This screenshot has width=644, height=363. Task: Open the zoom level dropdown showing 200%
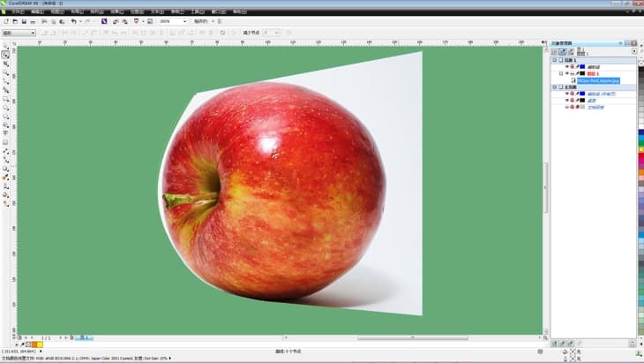click(184, 20)
